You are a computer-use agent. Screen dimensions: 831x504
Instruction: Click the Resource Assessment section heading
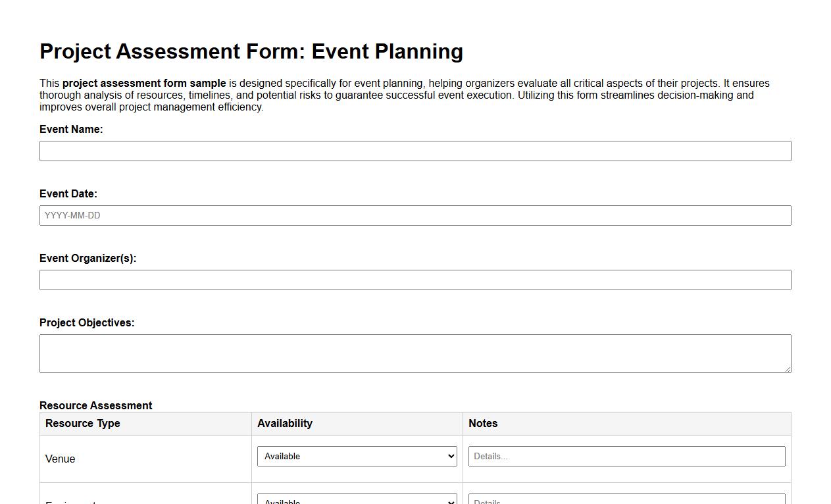click(95, 405)
